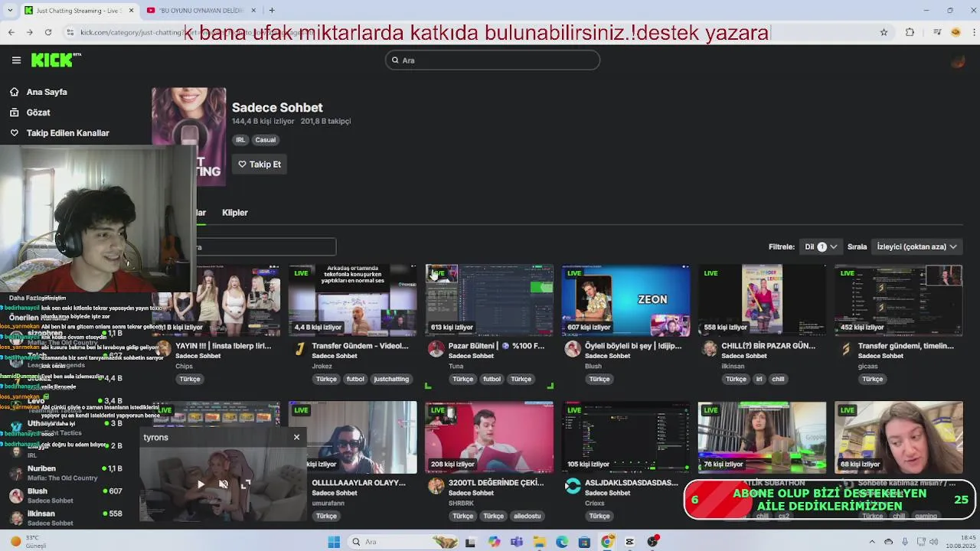This screenshot has width=980, height=551.
Task: Open the İzleyici (çoktan aza) sort dropdown
Action: tap(916, 246)
